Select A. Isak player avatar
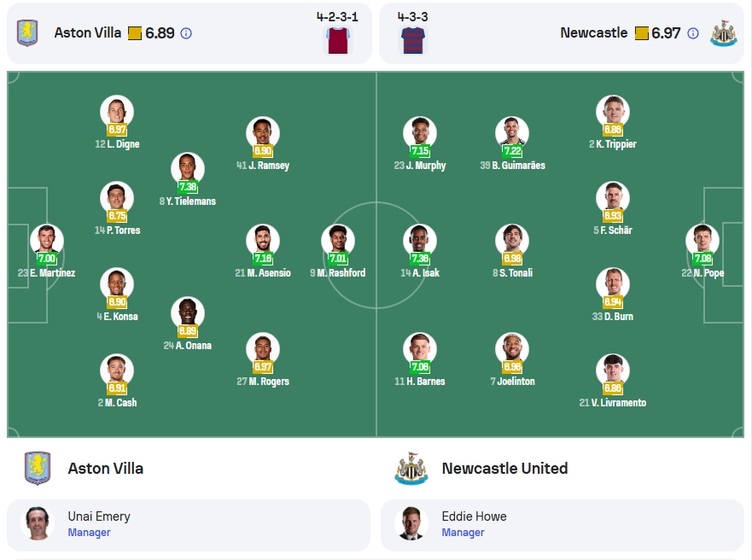Screen dimensions: 752x560 pyautogui.click(x=420, y=241)
